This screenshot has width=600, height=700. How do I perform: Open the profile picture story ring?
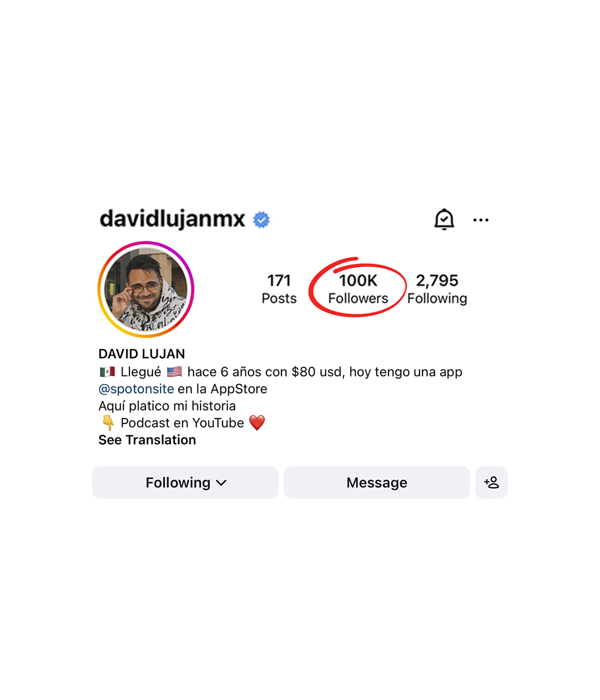coord(146,289)
